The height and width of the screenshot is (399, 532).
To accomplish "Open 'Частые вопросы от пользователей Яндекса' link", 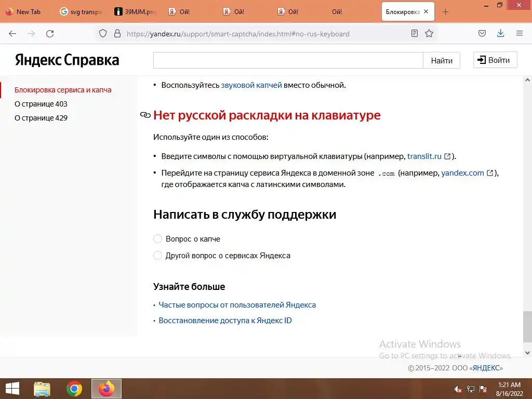I will pyautogui.click(x=237, y=305).
